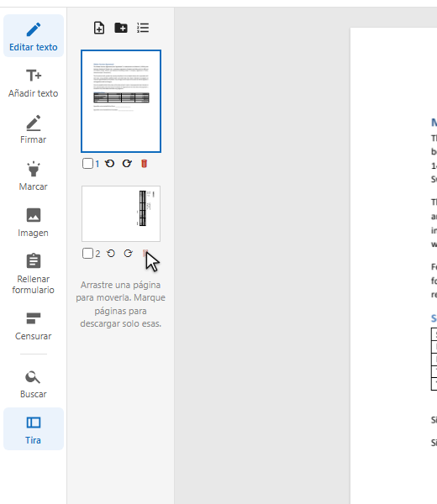Screen dimensions: 437x504
Task: Rotate page 1 clockwise
Action: tap(127, 164)
